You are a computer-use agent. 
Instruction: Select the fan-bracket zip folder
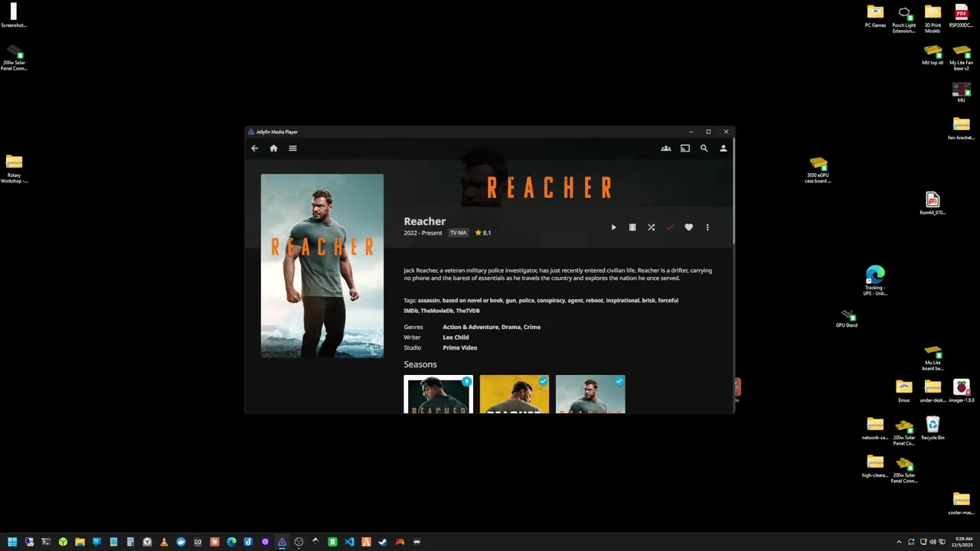(x=962, y=128)
